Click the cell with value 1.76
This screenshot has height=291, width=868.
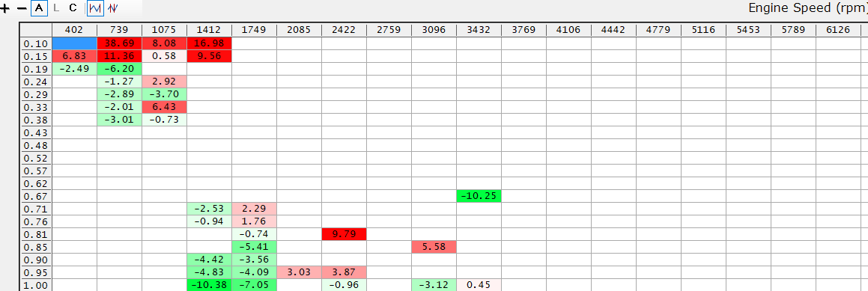(254, 222)
